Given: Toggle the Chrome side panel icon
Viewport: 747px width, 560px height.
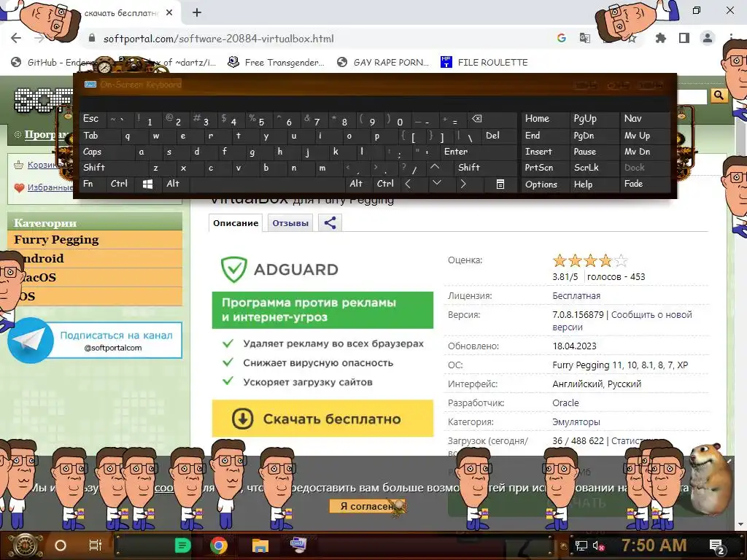Looking at the screenshot, I should click(684, 38).
